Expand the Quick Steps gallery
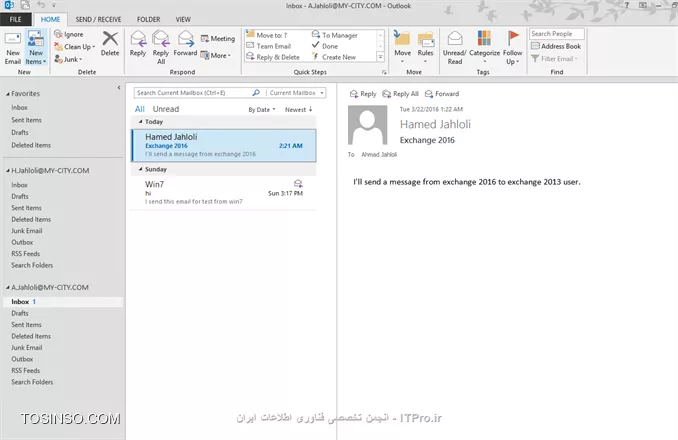The height and width of the screenshot is (440, 678). point(381,57)
